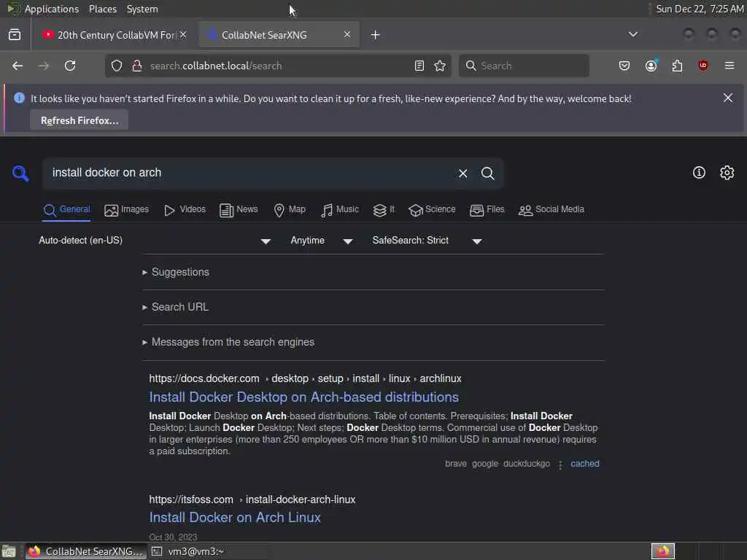
Task: Open Firefox hamburger menu
Action: click(729, 66)
